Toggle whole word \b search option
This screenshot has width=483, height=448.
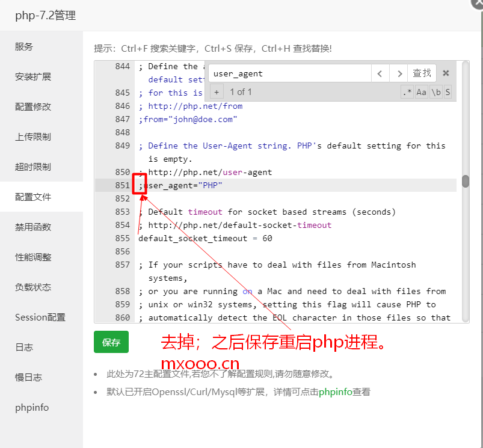(435, 92)
